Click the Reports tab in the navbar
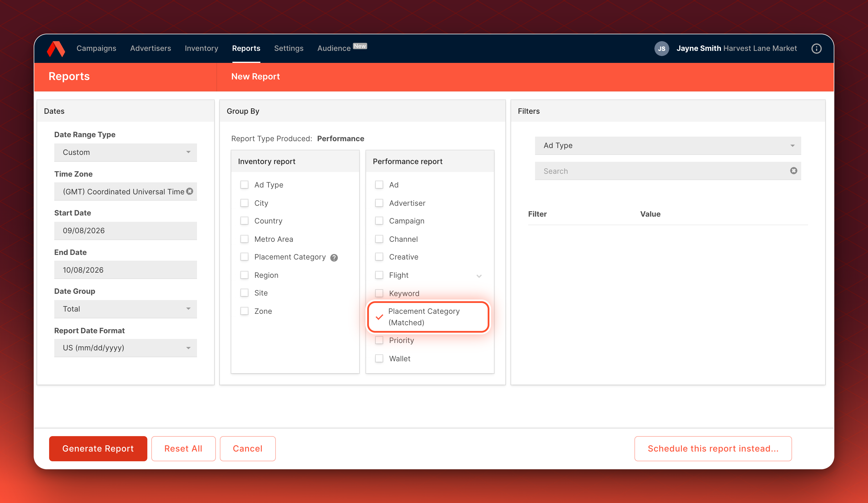This screenshot has height=503, width=868. click(246, 49)
